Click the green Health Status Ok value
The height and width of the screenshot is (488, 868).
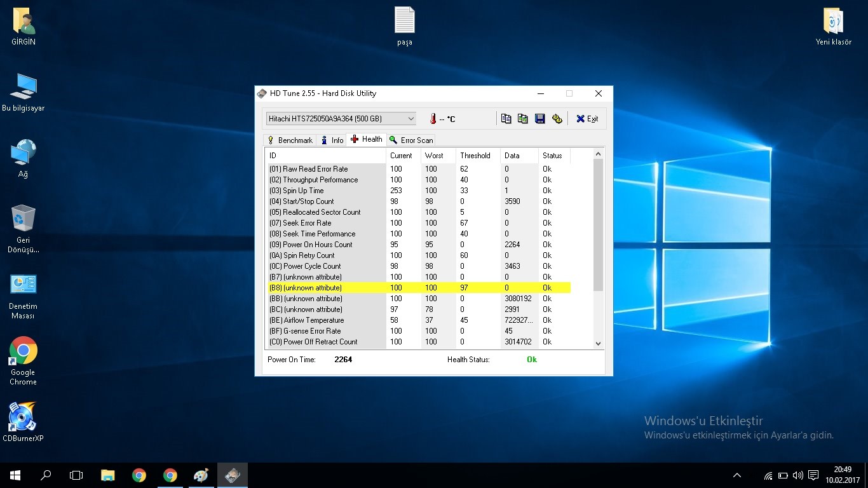532,360
